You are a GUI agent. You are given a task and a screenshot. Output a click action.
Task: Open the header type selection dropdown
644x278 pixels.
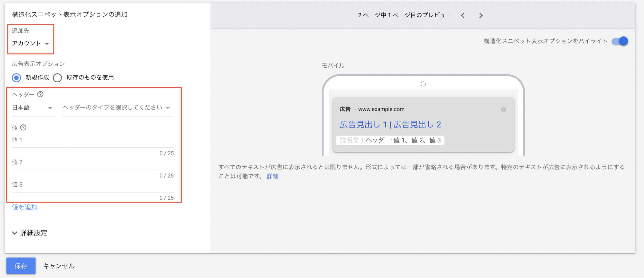pos(117,108)
